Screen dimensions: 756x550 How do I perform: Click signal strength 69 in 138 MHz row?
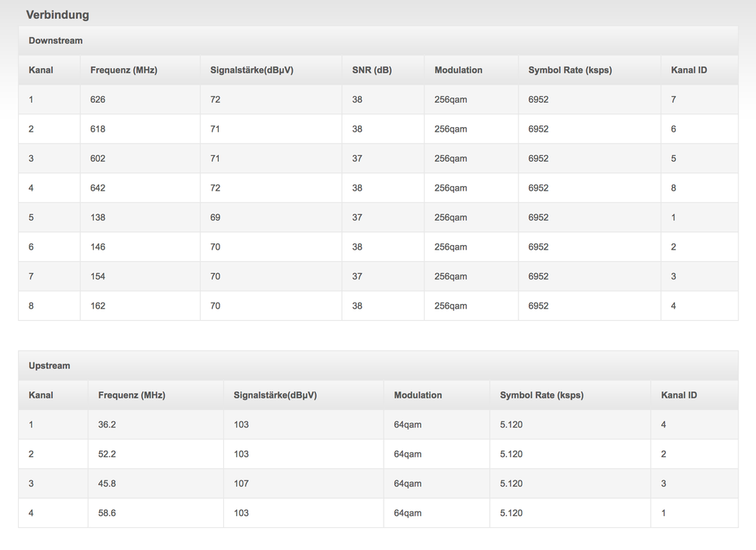point(215,217)
